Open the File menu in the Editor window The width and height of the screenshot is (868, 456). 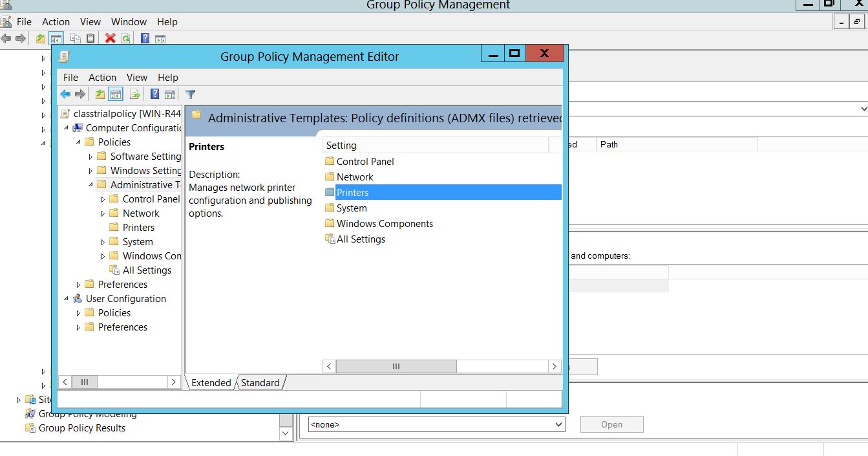(70, 78)
